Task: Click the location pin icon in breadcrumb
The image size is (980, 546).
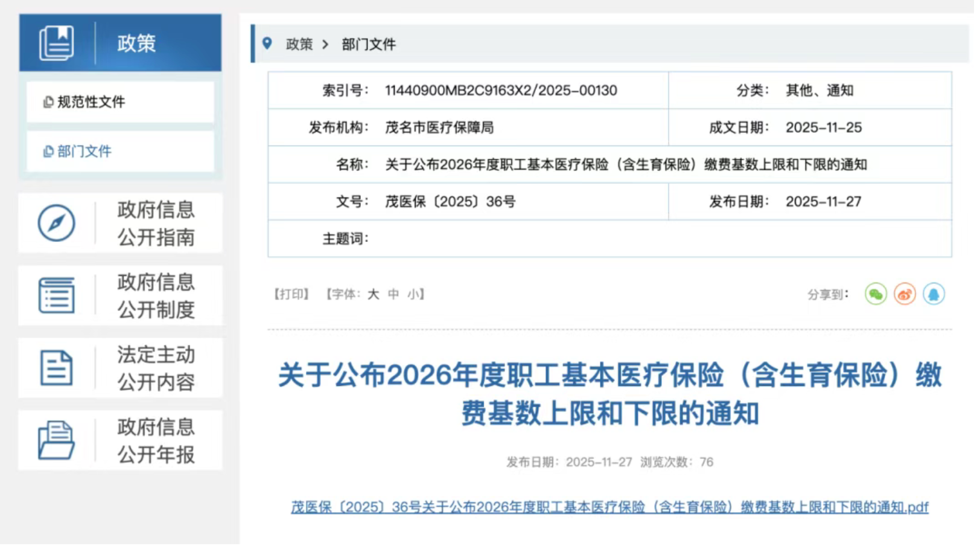Action: pos(267,43)
